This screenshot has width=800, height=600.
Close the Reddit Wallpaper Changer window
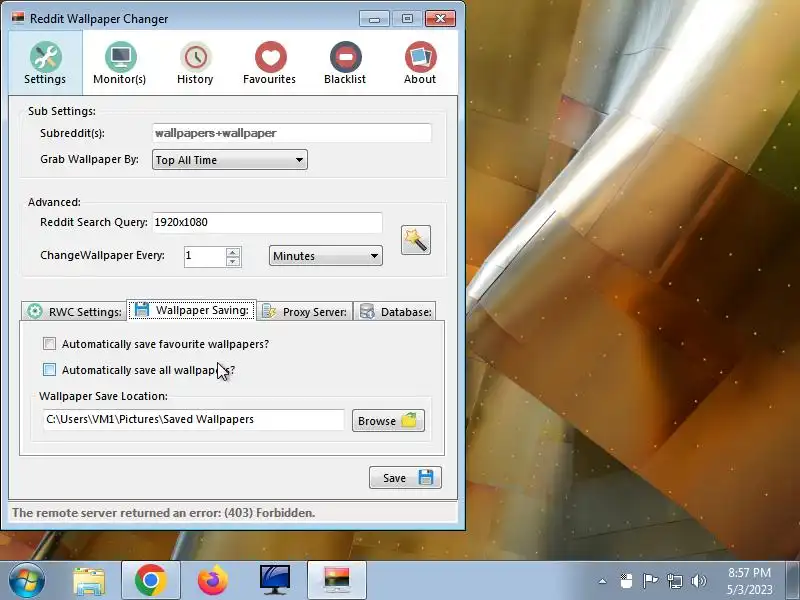440,19
